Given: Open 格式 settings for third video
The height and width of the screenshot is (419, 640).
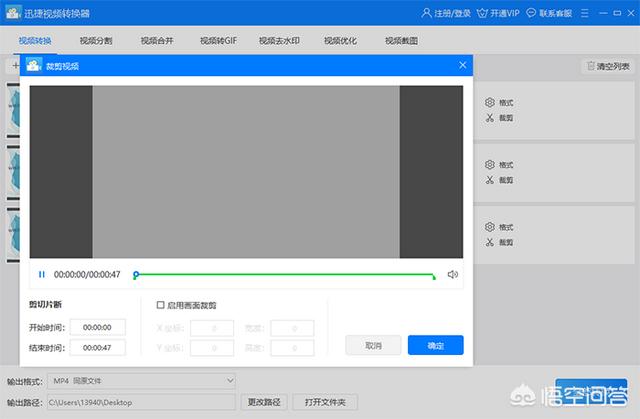Looking at the screenshot, I should pos(499,227).
